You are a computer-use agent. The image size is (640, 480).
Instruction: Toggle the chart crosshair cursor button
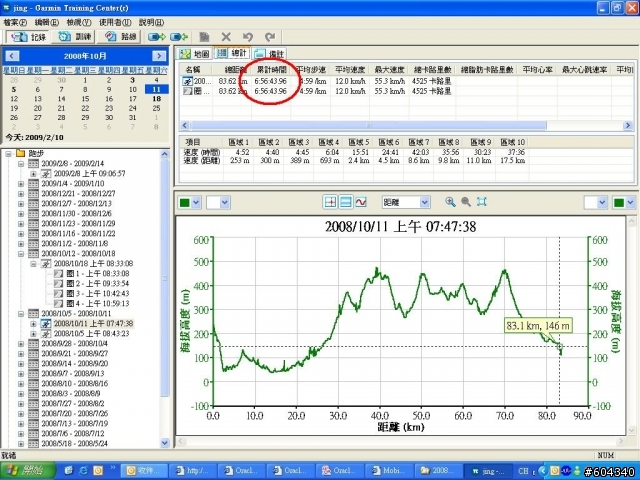coord(330,202)
